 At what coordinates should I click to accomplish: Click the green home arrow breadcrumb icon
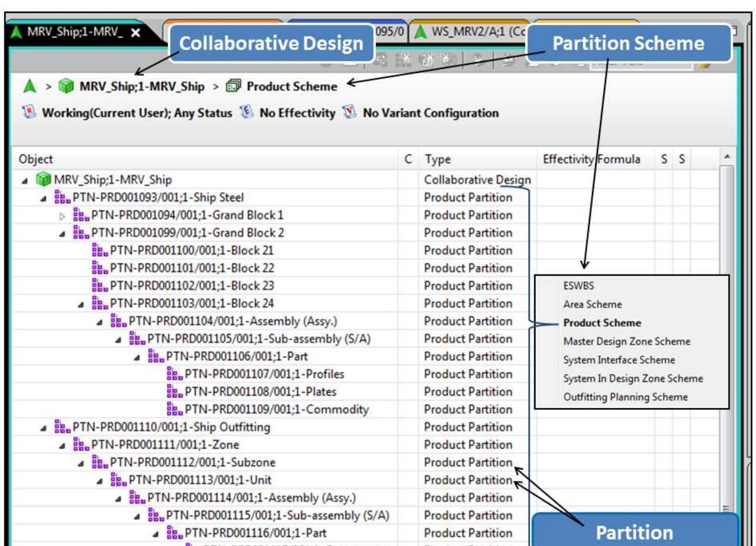tap(30, 86)
